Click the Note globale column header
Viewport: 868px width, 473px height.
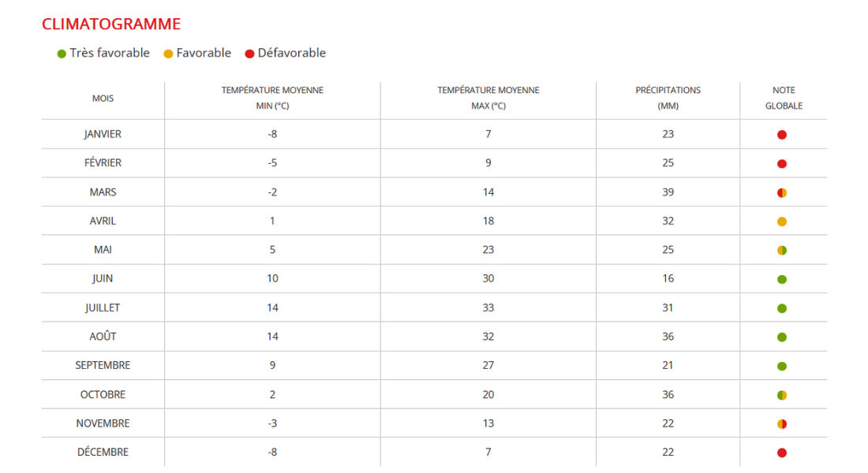(784, 98)
